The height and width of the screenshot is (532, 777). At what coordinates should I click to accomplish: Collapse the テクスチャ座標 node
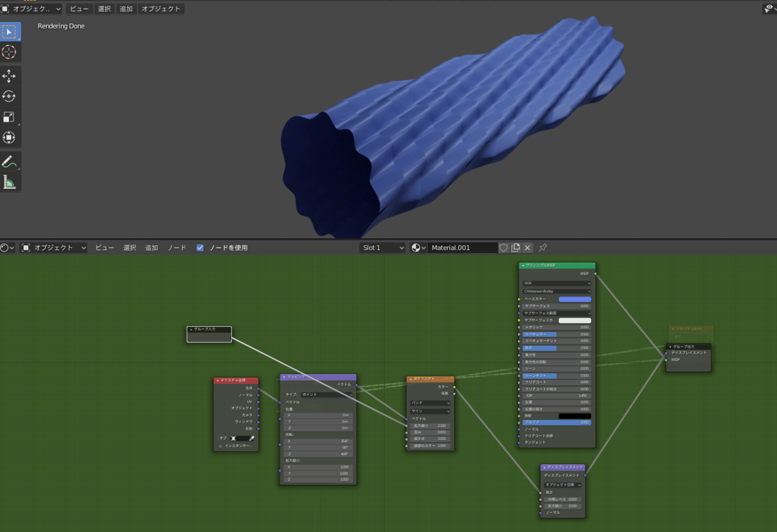pos(218,381)
